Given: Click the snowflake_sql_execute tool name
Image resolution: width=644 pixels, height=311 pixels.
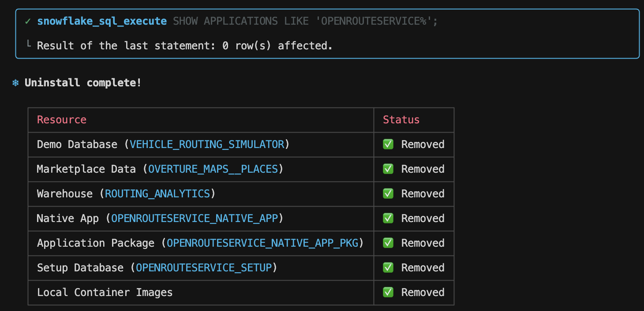Looking at the screenshot, I should tap(102, 21).
